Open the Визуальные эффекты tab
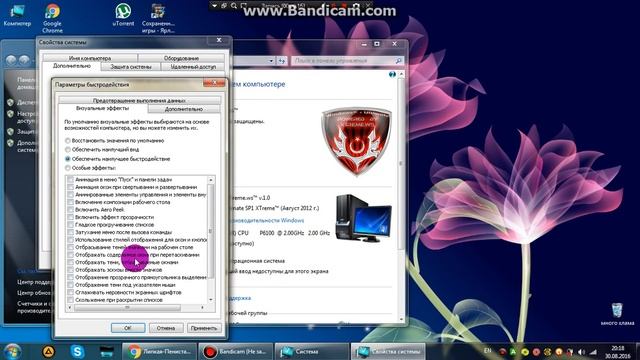 [x=102, y=109]
